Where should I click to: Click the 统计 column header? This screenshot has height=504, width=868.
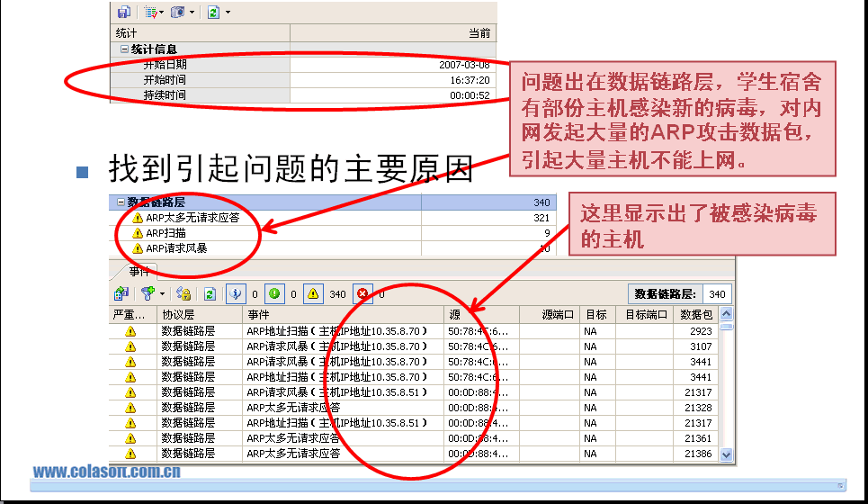(200, 33)
